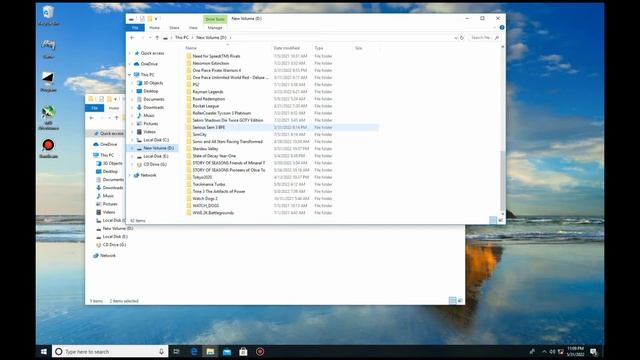
Task: Open the Need for Speed Rivals folder
Action: tap(216, 56)
